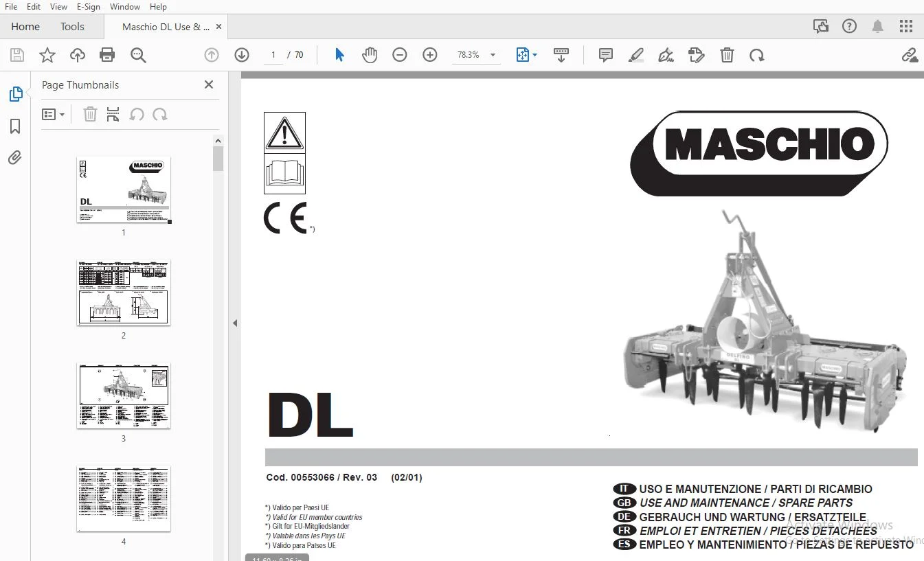Open the apps grid menu
924x561 pixels.
906,27
